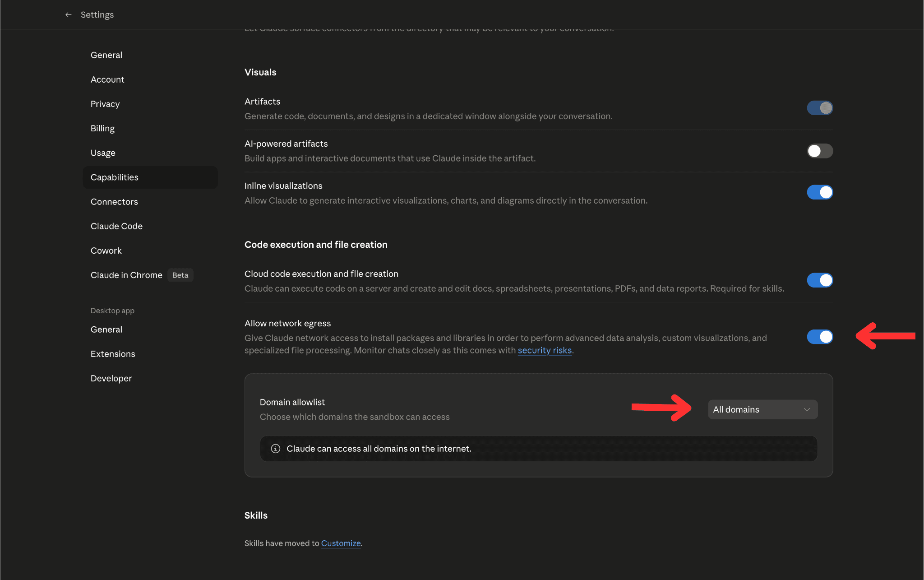The width and height of the screenshot is (924, 580).
Task: Click the Beta badge
Action: [x=180, y=275]
